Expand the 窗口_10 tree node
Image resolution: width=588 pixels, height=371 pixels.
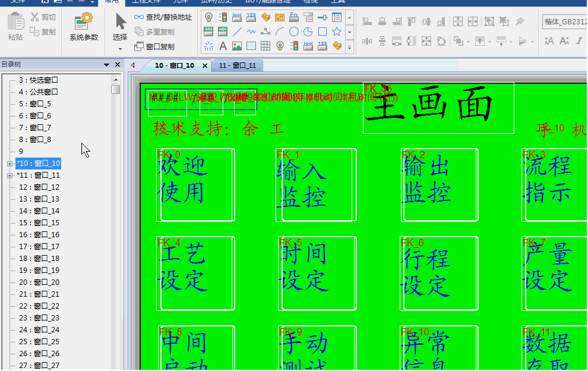pos(10,164)
